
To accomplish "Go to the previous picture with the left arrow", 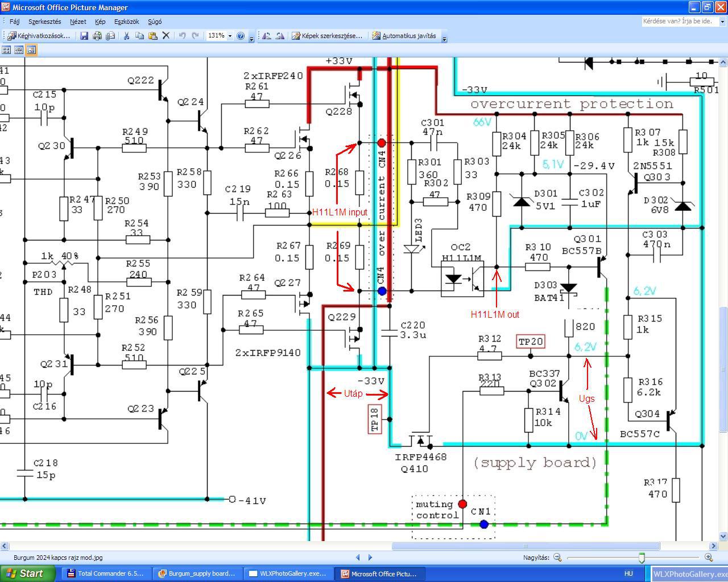I will click(x=358, y=558).
